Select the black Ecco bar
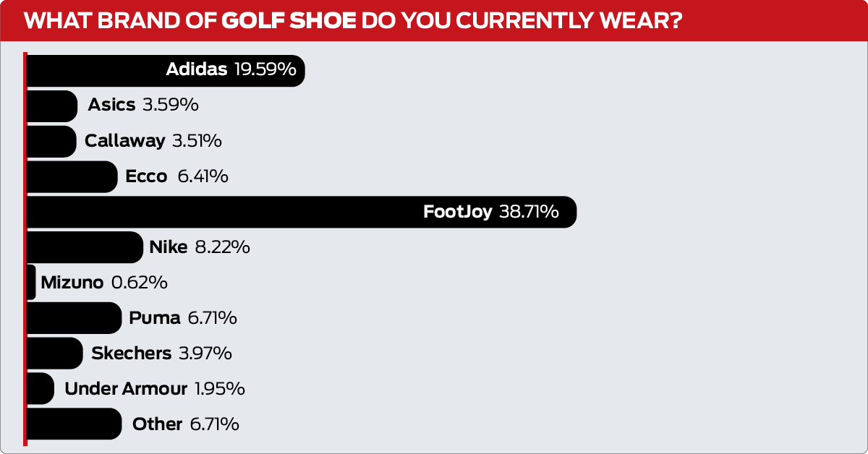The image size is (868, 454). point(72,176)
